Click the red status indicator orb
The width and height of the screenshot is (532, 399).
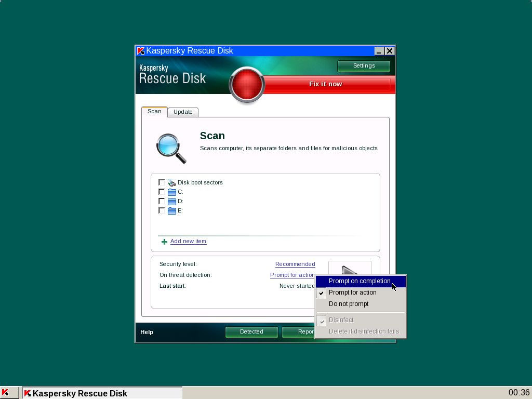point(247,85)
